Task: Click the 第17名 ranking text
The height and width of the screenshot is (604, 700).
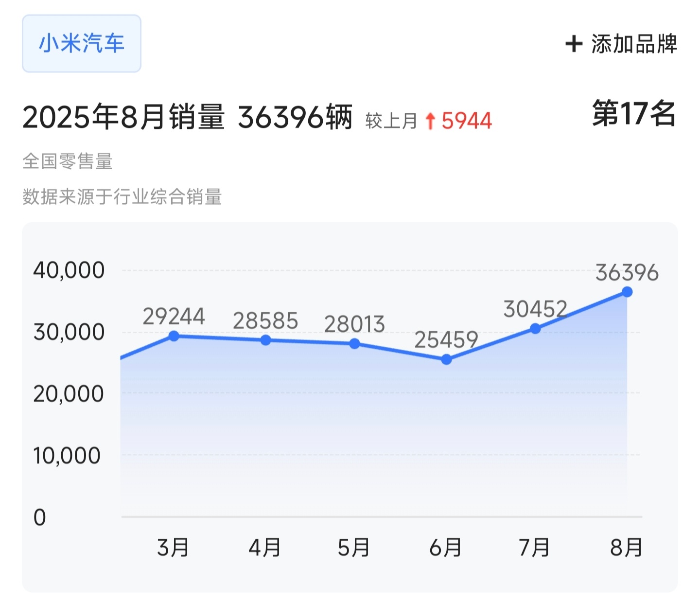Action: point(634,113)
